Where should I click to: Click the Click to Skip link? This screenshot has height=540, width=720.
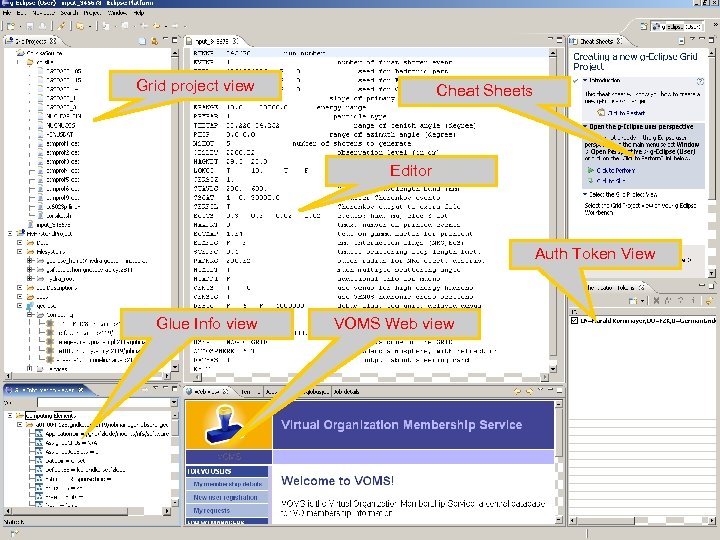click(x=611, y=181)
